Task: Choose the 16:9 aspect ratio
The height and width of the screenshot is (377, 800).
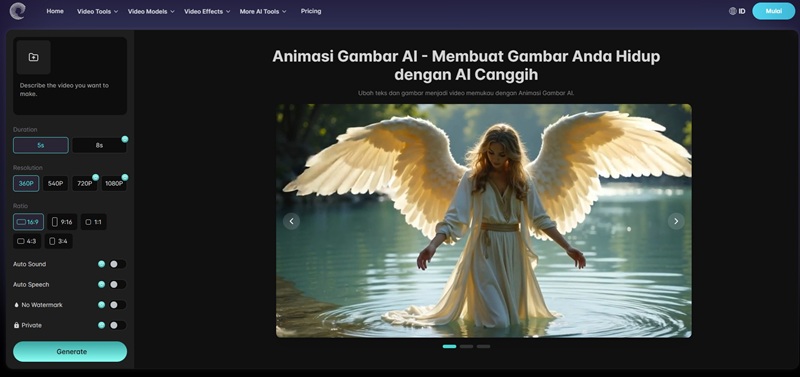Action: [29, 222]
